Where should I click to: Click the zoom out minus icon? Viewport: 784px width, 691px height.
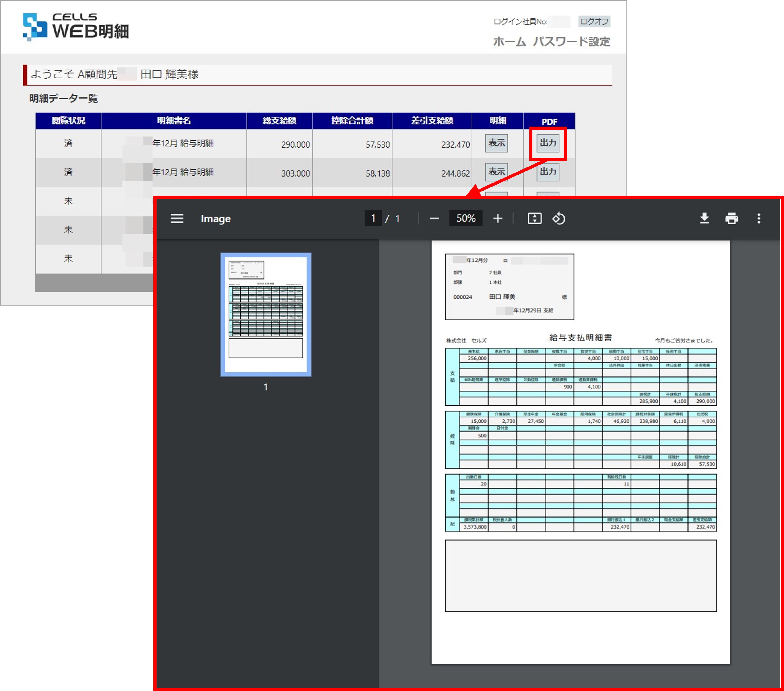434,219
